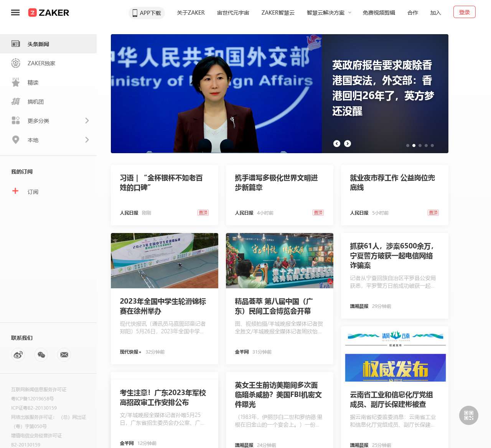Image resolution: width=491 pixels, height=448 pixels.
Task: Open article 习语｜"金杯银杯不如老百姓的口碑"
Action: [x=161, y=183]
